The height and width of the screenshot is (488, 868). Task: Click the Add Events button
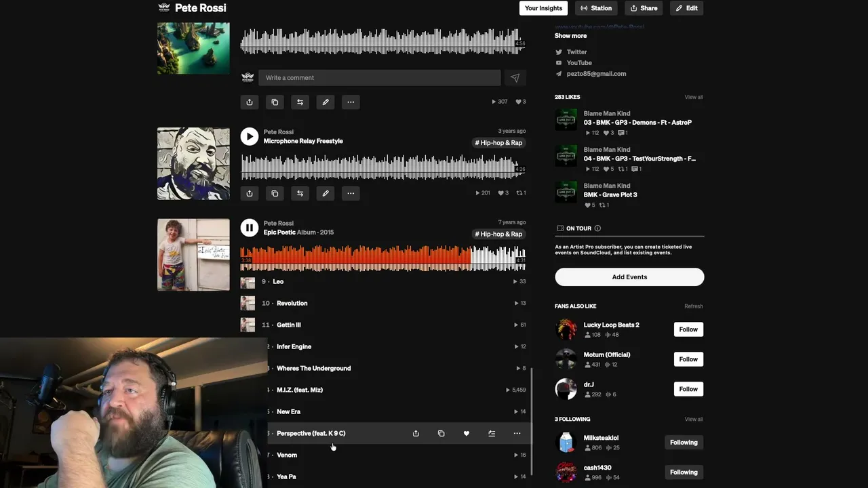(629, 277)
